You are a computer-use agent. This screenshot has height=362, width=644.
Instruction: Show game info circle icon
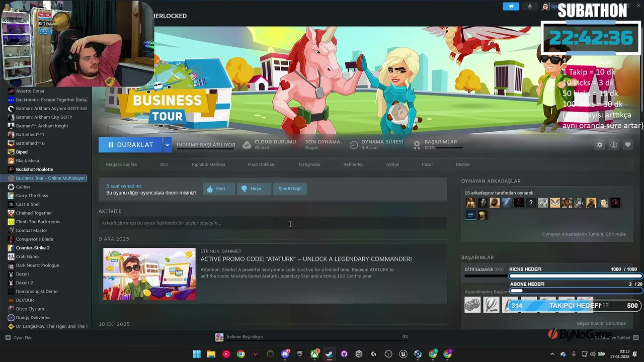coord(613,145)
